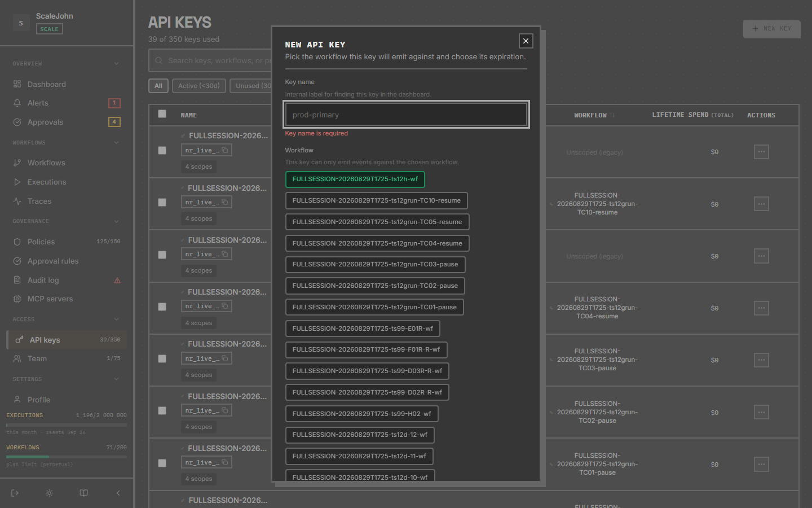The image size is (812, 508).
Task: Open the documentation book icon
Action: (83, 493)
